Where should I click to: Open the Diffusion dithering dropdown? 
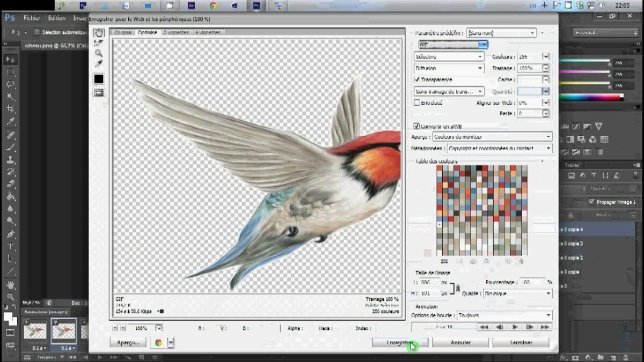pos(449,69)
